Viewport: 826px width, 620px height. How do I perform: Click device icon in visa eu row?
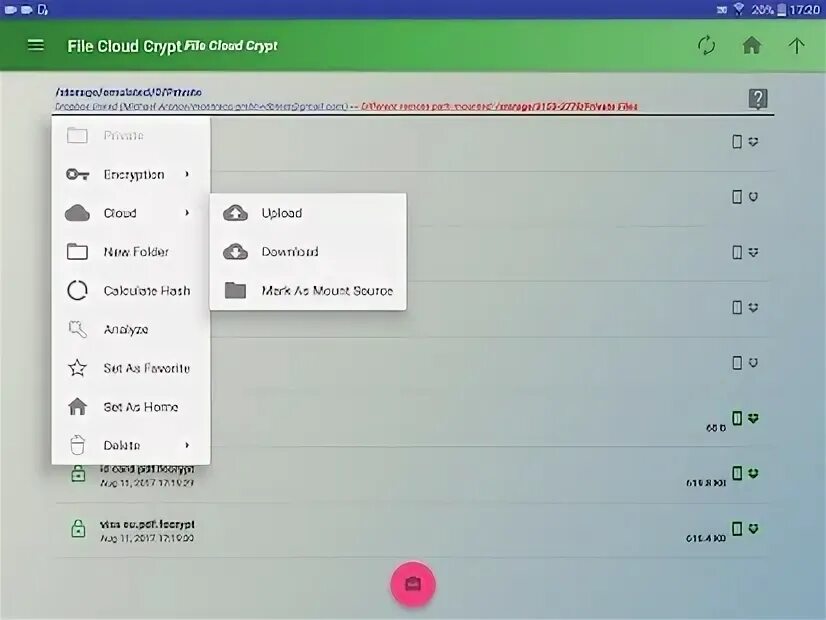(737, 528)
